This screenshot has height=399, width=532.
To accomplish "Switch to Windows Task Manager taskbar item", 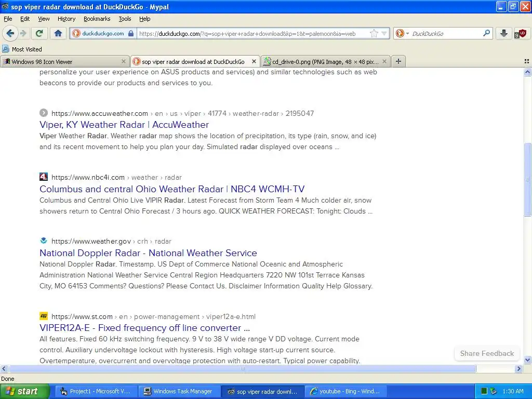I will tap(179, 392).
